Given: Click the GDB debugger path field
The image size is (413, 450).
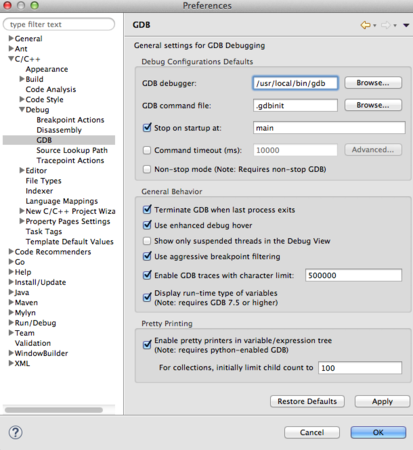Looking at the screenshot, I should click(295, 83).
